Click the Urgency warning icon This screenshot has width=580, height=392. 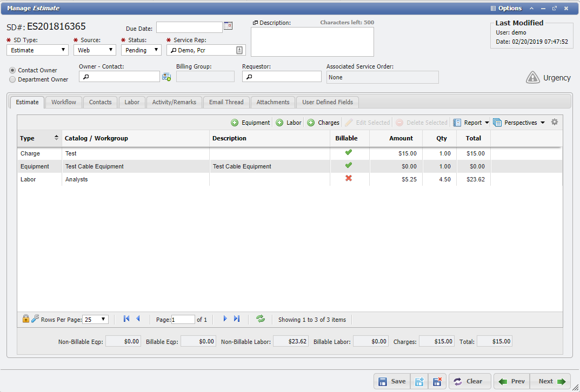[x=533, y=78]
